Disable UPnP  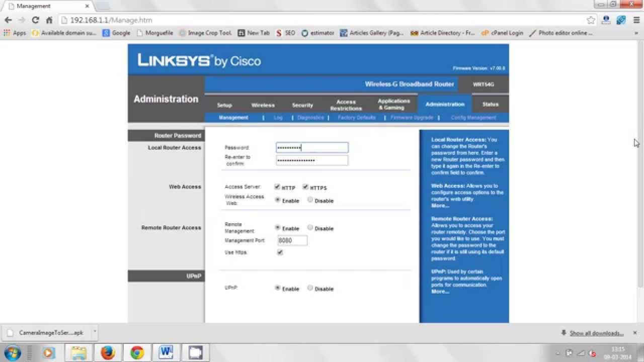click(310, 288)
